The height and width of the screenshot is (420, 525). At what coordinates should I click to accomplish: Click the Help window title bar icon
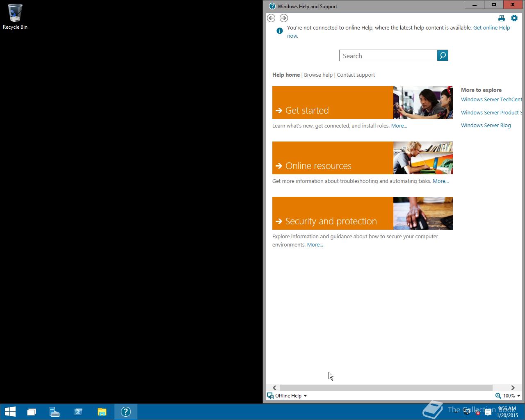coord(272,6)
